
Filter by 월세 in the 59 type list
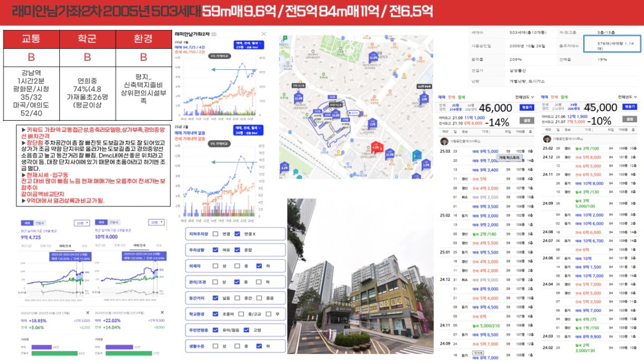[461, 97]
